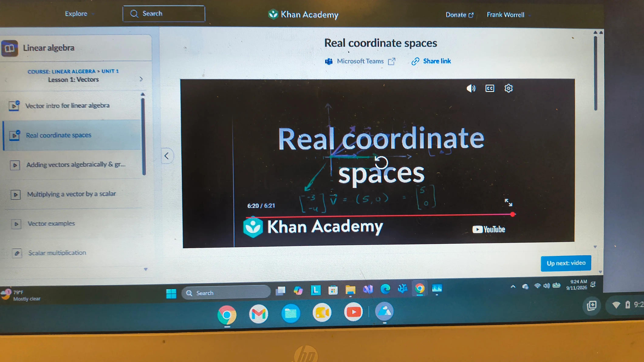Viewport: 644px width, 362px height.
Task: Open the YouTube logo on the video
Action: 488,229
